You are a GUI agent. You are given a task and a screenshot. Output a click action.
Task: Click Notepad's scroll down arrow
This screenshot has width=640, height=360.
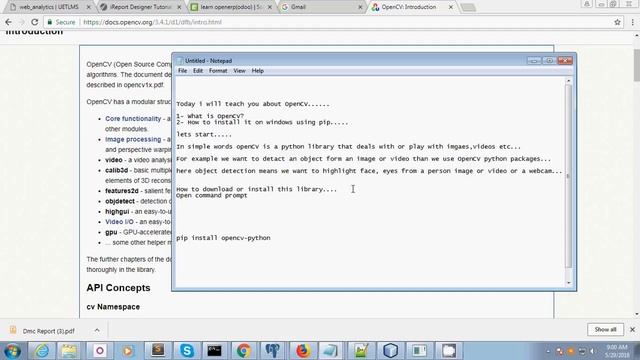(x=568, y=282)
